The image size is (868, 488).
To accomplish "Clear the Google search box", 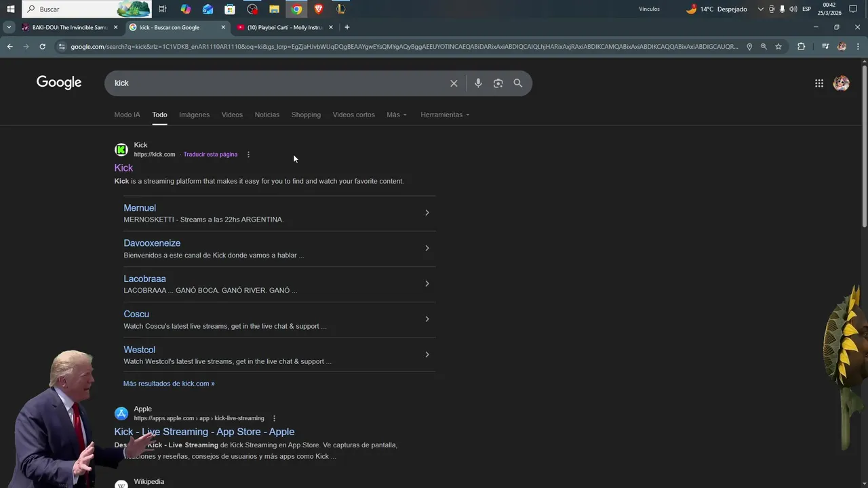I will [454, 83].
